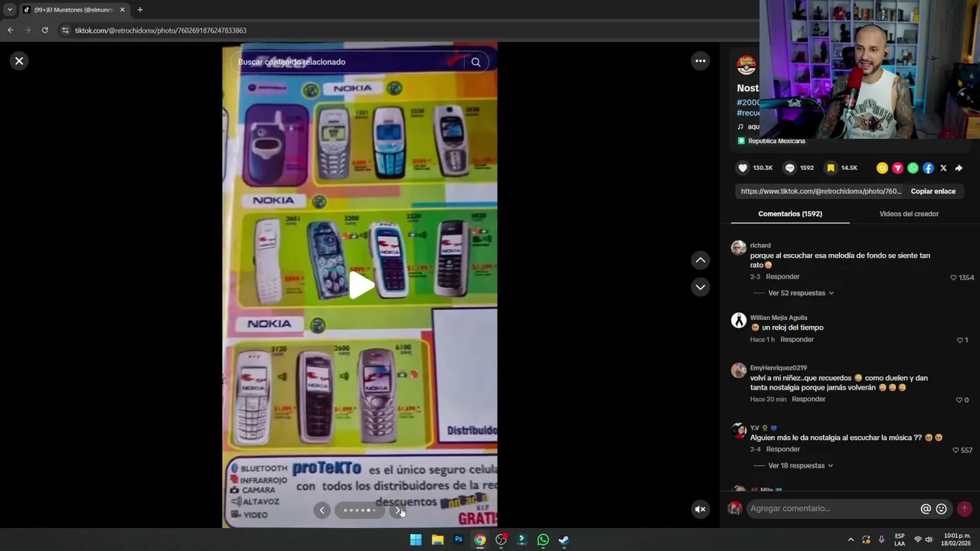Insert a mention with the @ icon

(926, 509)
